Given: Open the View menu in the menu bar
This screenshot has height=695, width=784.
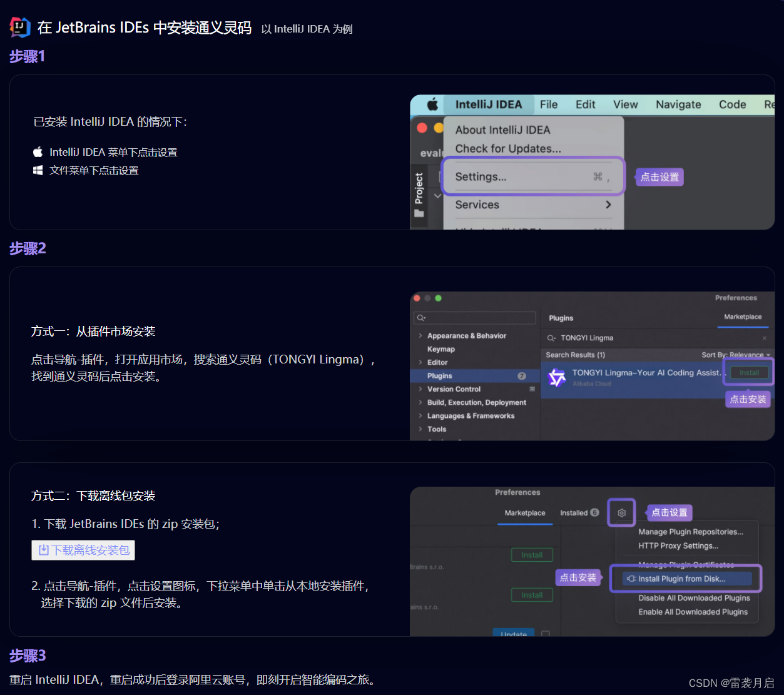Looking at the screenshot, I should [x=626, y=104].
